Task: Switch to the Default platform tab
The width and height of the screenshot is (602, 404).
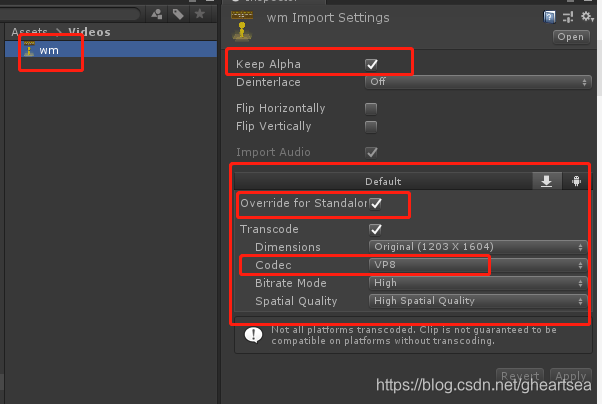Action: tap(383, 181)
